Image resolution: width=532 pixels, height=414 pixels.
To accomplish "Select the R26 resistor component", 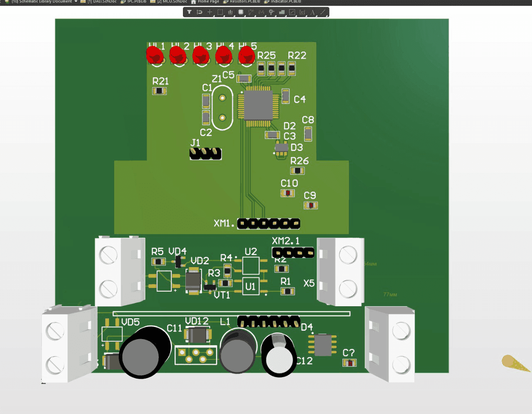I will coord(297,171).
